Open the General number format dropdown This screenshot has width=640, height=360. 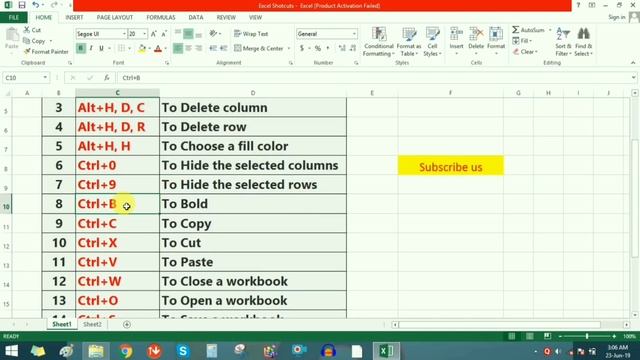coord(354,34)
